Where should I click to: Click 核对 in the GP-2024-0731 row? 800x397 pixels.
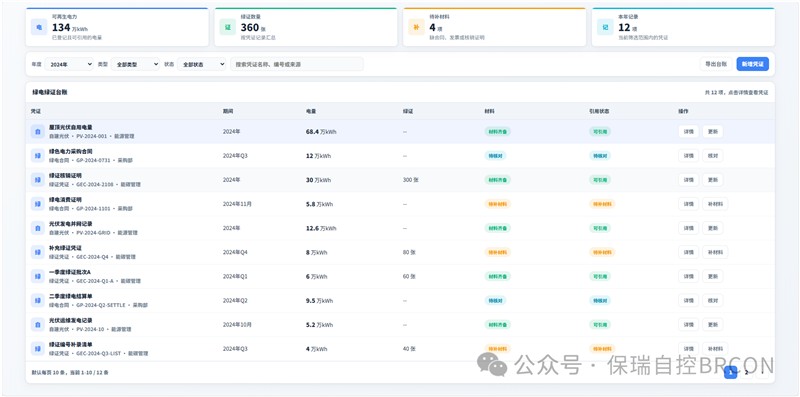pos(713,156)
